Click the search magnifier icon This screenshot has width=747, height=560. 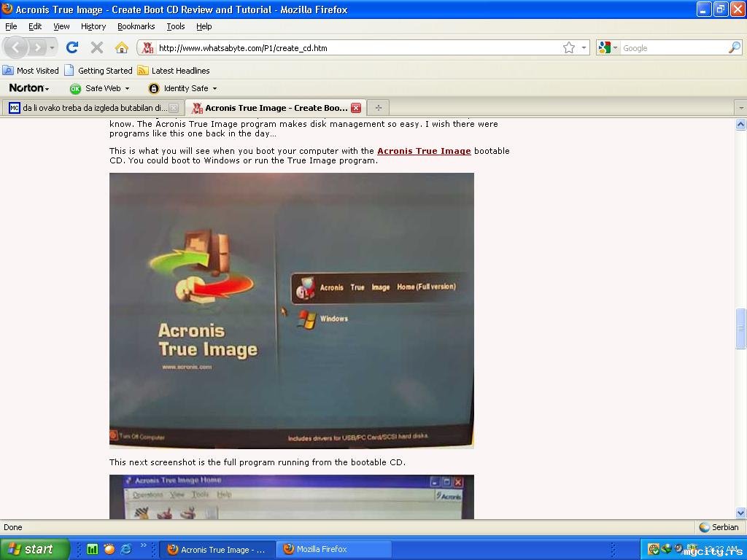coord(735,47)
